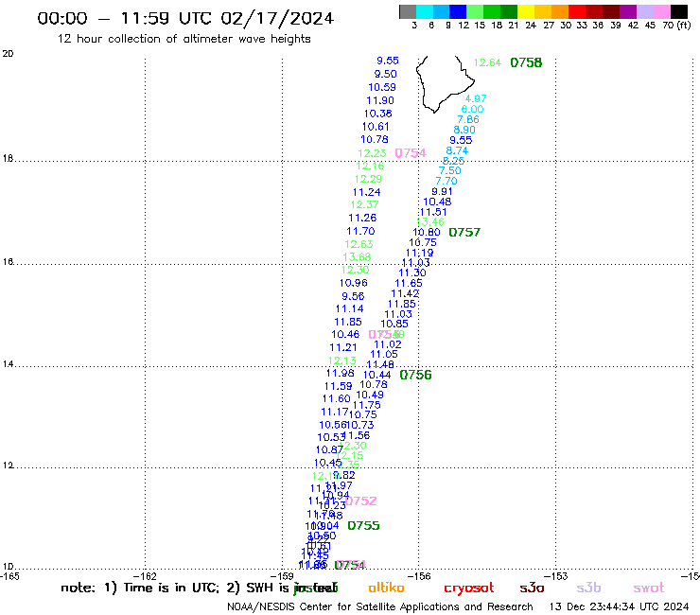Select the s3a satellite legend label

tap(532, 589)
